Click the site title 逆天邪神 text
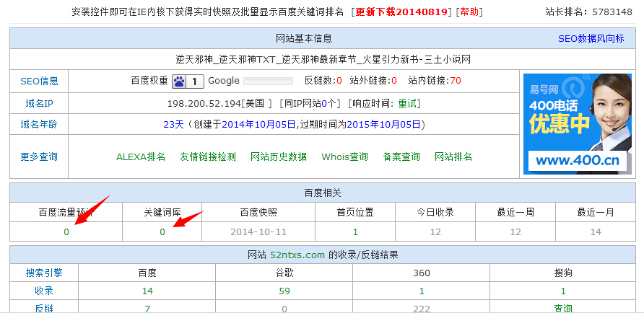The height and width of the screenshot is (313, 644). click(x=323, y=59)
